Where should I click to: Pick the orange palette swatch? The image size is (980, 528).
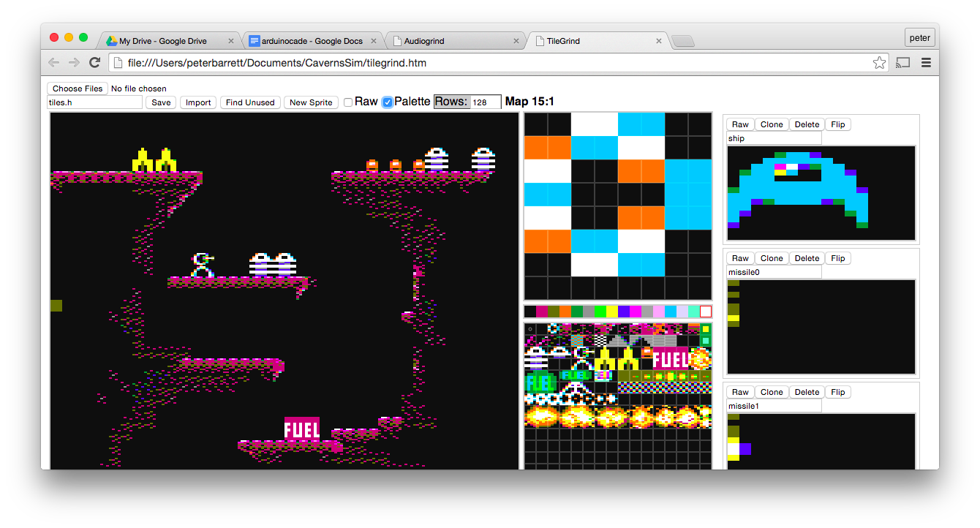(x=565, y=312)
